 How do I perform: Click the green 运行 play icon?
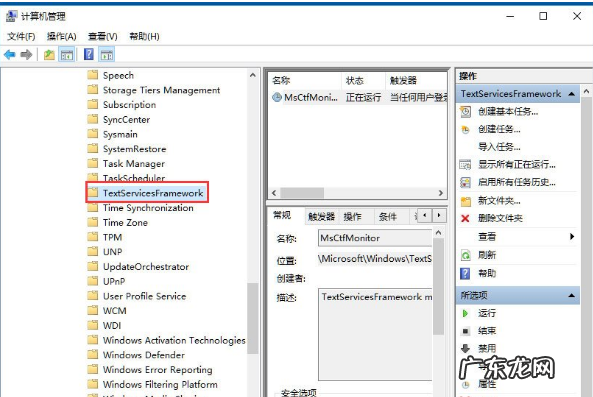(465, 313)
